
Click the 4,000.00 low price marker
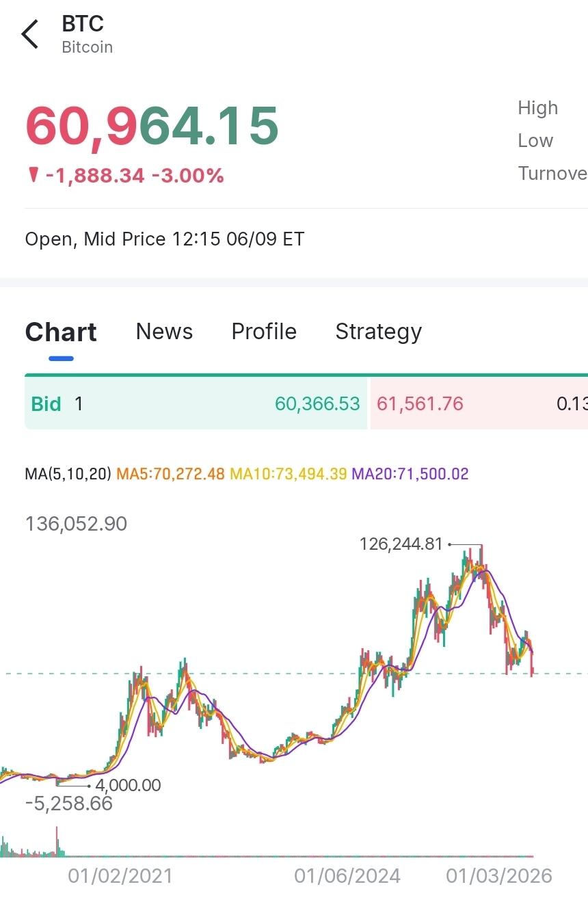pyautogui.click(x=128, y=785)
